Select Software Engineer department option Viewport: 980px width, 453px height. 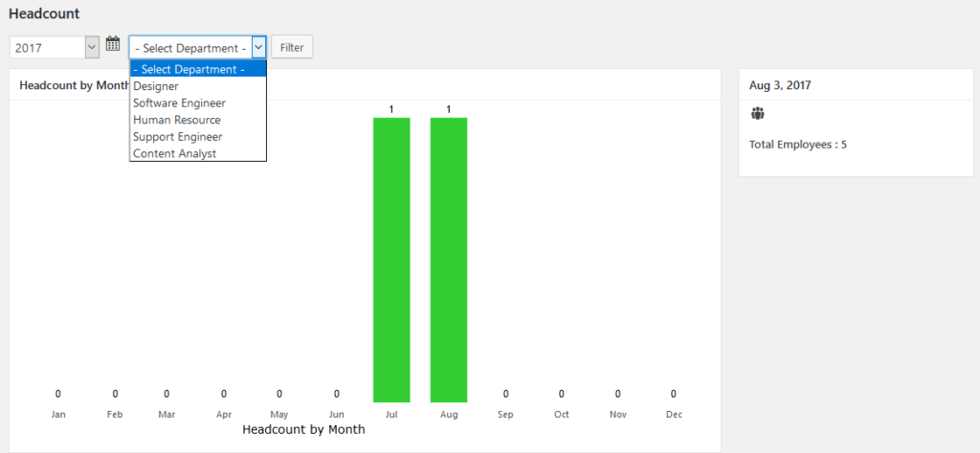pyautogui.click(x=179, y=103)
